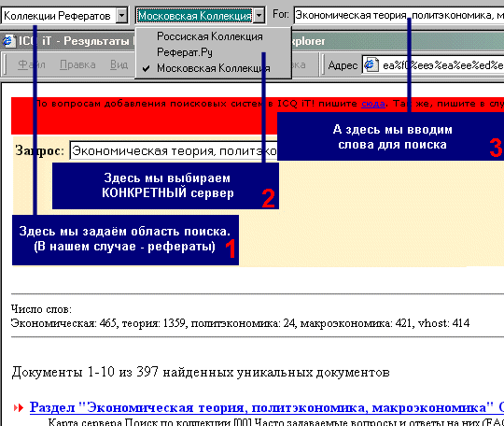Click the Запрос query text field
Viewport: 504px width, 426px height.
174,151
